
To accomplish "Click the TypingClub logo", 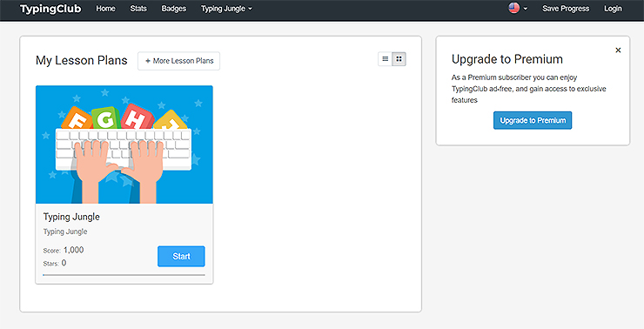I will click(50, 9).
